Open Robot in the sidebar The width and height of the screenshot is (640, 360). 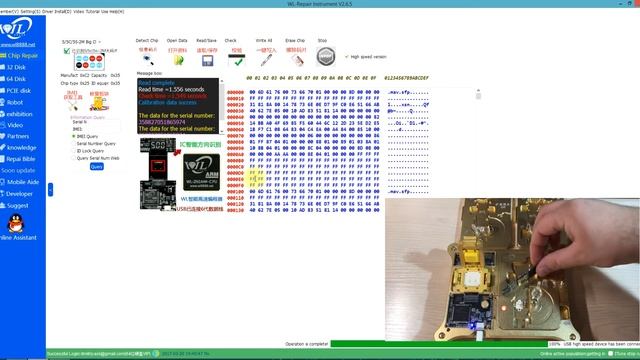pos(12,102)
